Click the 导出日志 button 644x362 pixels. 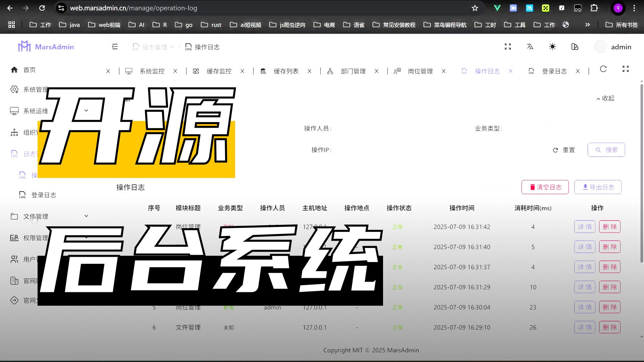598,187
